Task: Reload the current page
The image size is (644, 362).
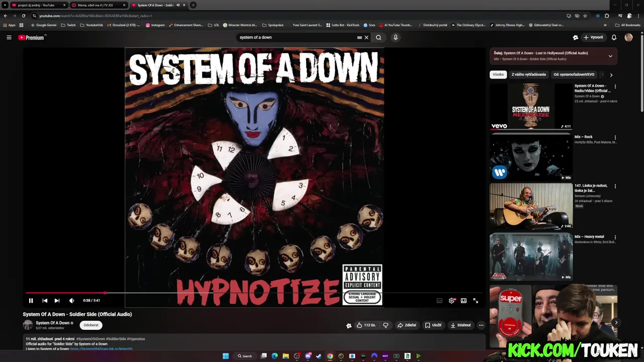Action: click(x=23, y=16)
